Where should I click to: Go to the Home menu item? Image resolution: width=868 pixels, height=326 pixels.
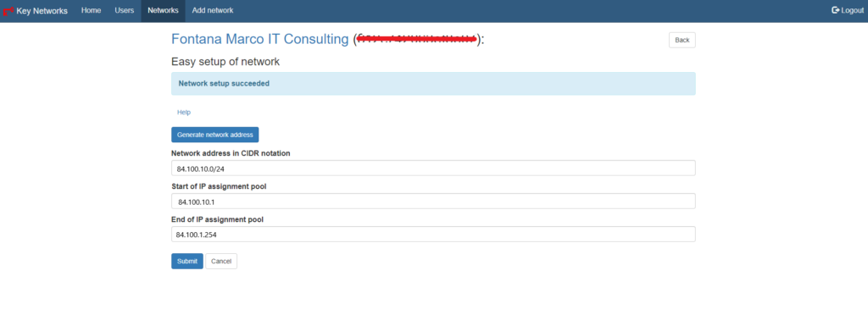click(x=91, y=10)
